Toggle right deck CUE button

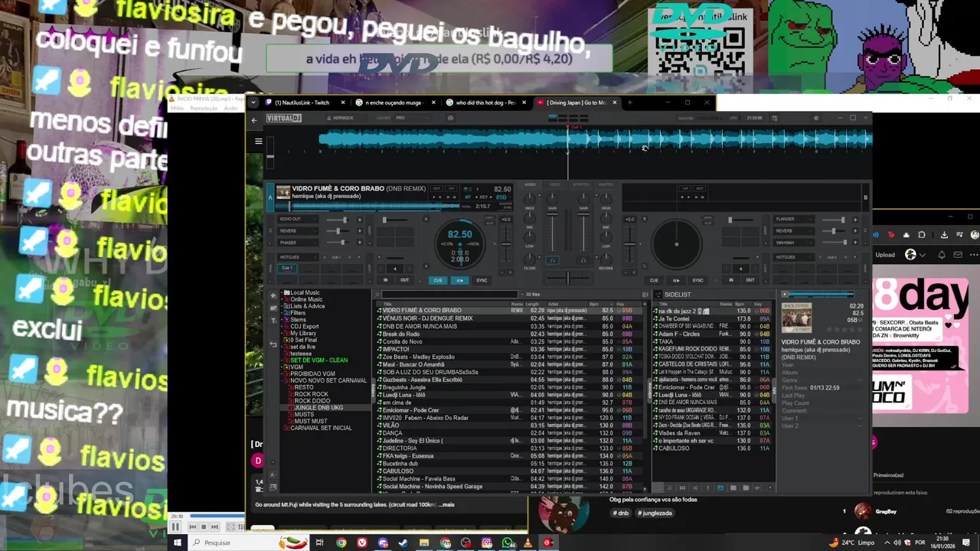pyautogui.click(x=654, y=280)
